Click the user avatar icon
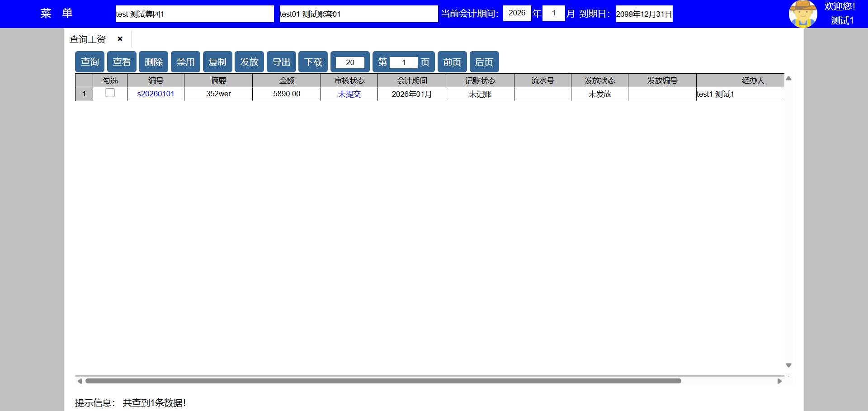This screenshot has height=411, width=868. pos(802,14)
